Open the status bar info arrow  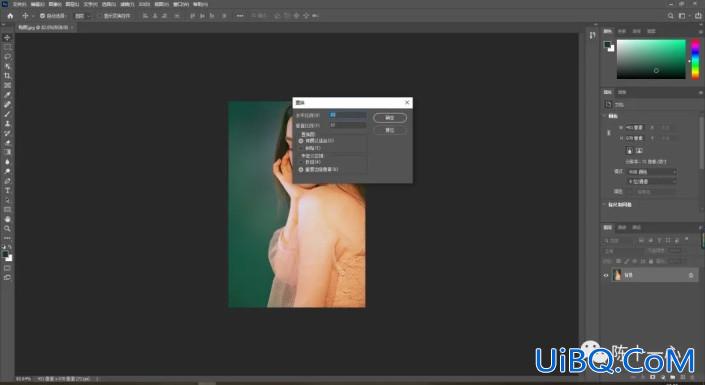[x=97, y=379]
